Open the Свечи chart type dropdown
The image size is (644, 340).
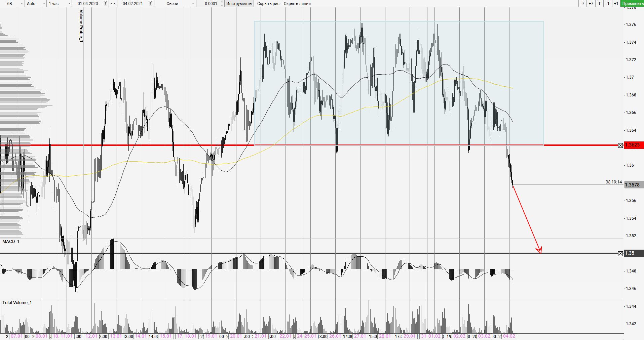click(x=193, y=4)
